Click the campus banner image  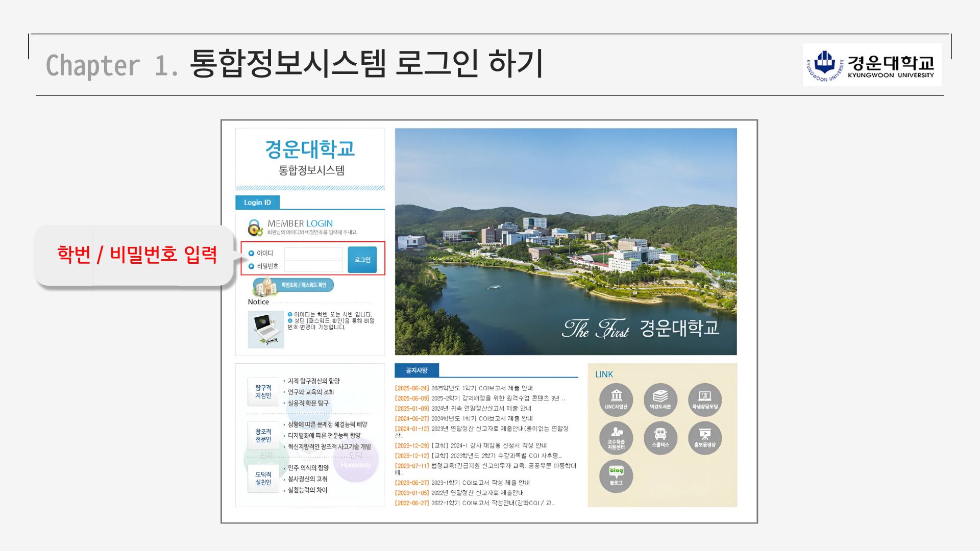tap(566, 241)
